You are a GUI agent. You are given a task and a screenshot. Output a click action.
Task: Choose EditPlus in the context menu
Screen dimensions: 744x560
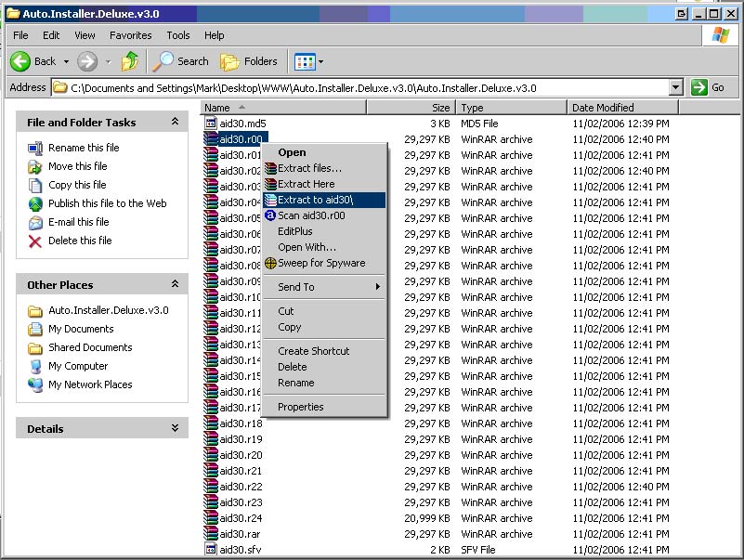pyautogui.click(x=324, y=231)
